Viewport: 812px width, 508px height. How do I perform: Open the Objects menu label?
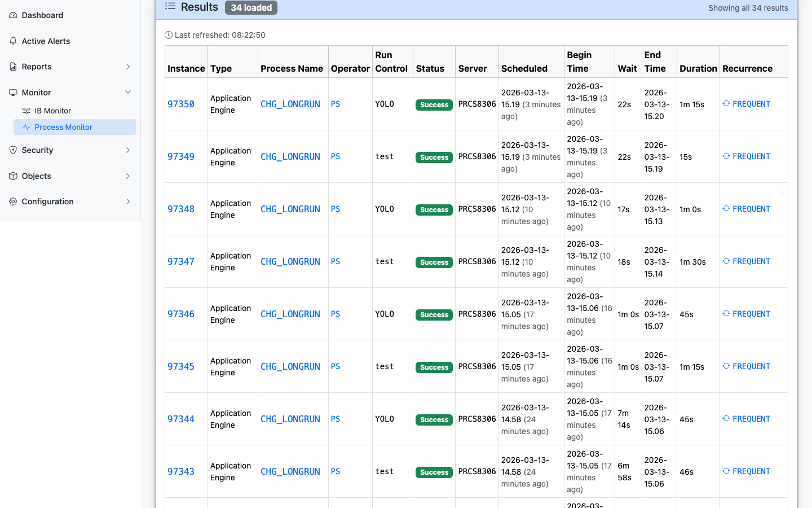click(36, 176)
